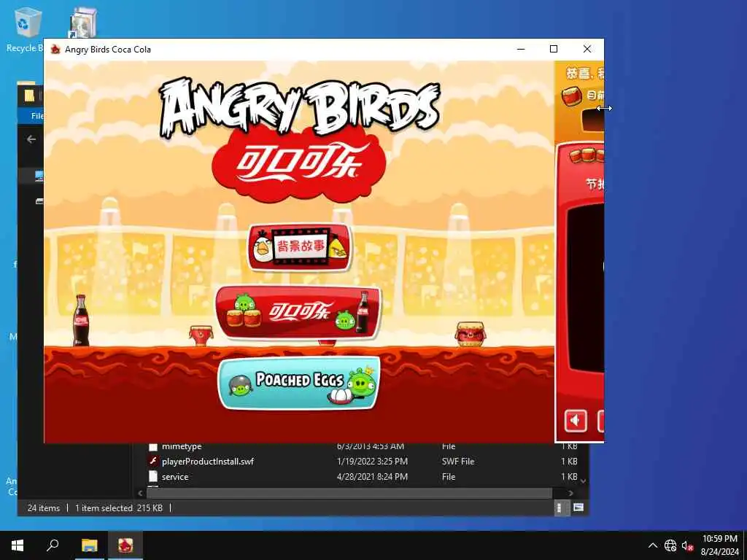Open the muted volume tray icon

687,545
